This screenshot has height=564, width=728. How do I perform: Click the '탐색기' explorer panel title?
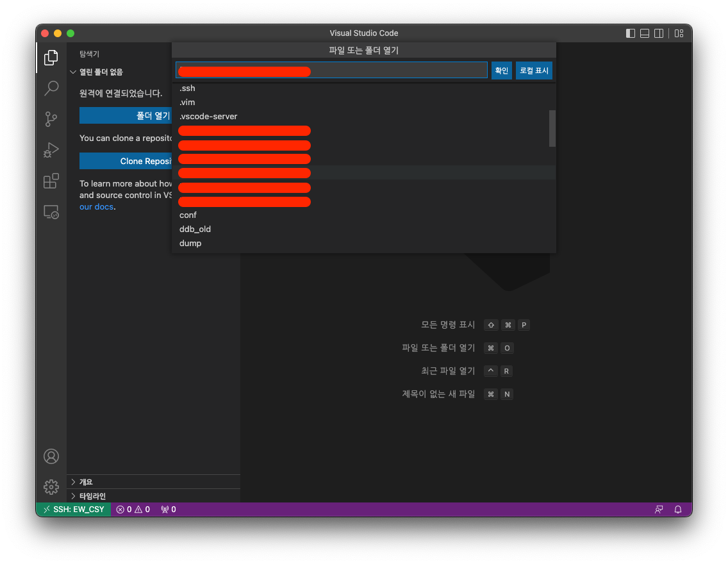pyautogui.click(x=89, y=54)
